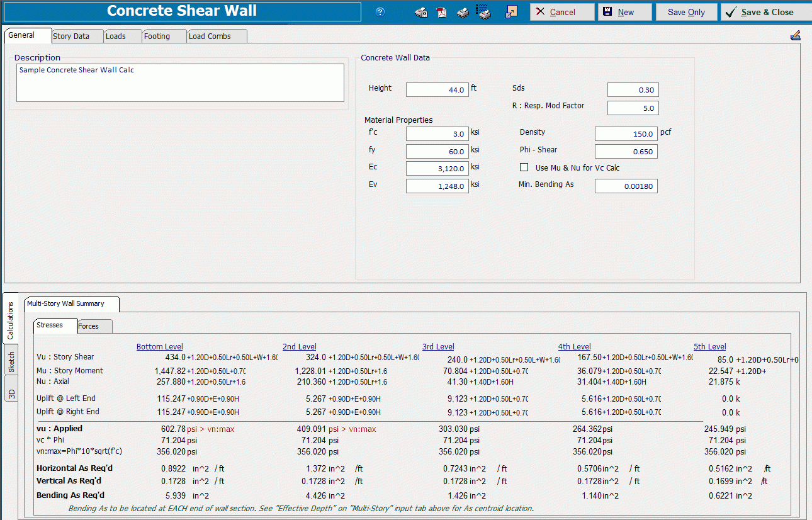The image size is (812, 520).
Task: Open the help question mark icon
Action: 380,11
